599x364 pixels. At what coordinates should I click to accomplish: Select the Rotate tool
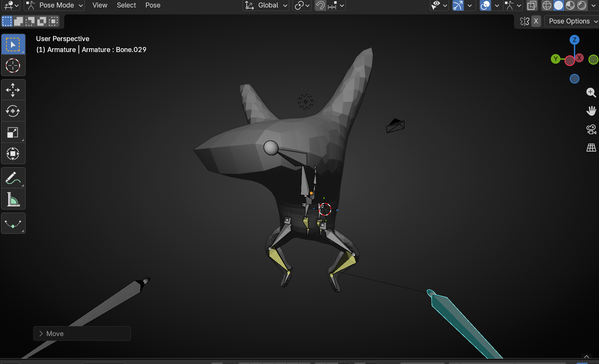pyautogui.click(x=13, y=111)
